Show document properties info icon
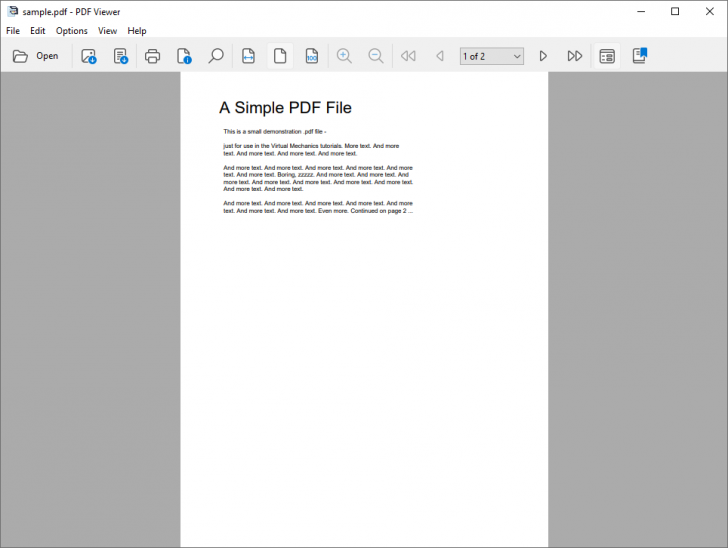 (184, 56)
